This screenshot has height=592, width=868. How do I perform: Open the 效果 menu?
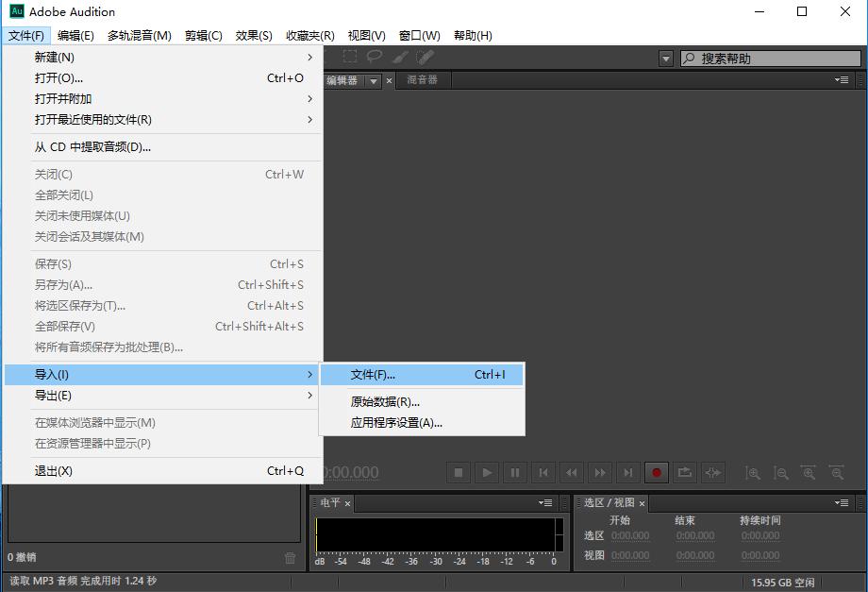(253, 35)
